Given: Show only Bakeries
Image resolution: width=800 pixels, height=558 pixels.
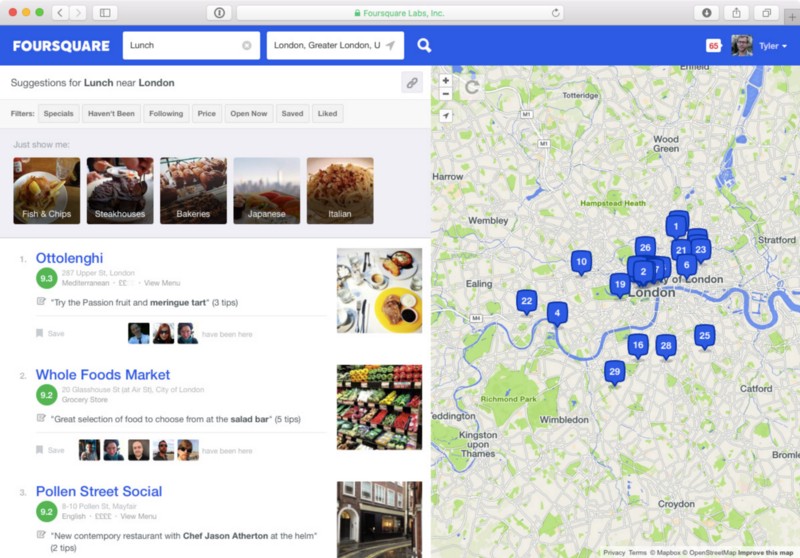Looking at the screenshot, I should 193,190.
